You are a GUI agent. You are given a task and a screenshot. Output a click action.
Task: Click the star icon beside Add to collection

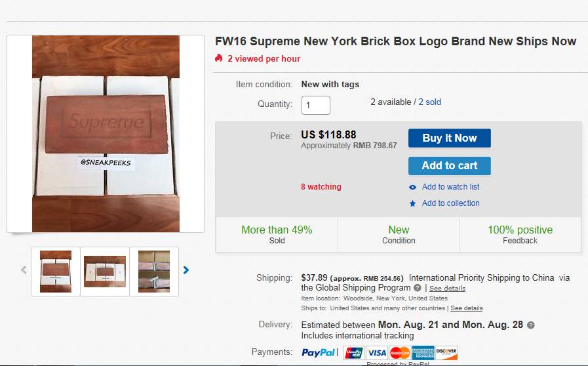[412, 203]
